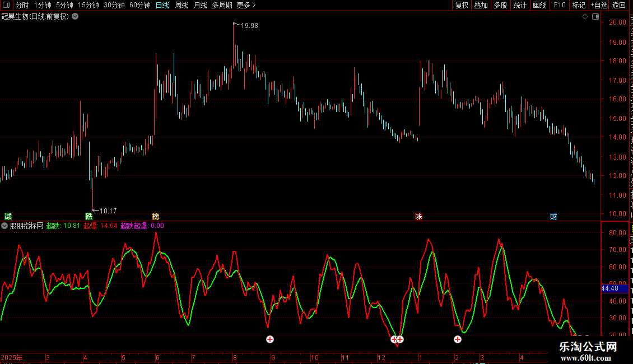The height and width of the screenshot is (364, 633).
Task: Expand 更多 period options
Action: point(246,5)
